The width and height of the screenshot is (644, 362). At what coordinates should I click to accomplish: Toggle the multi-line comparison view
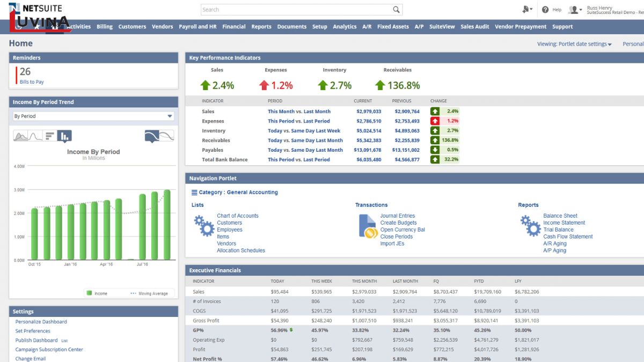click(167, 136)
